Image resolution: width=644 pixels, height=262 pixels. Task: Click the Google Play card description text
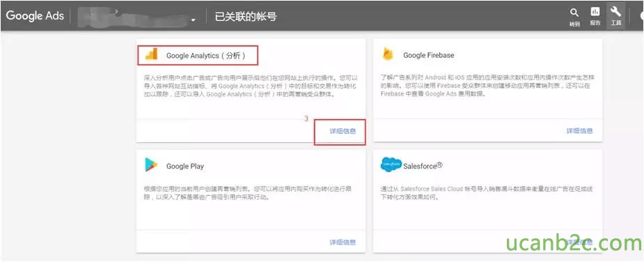pos(248,193)
